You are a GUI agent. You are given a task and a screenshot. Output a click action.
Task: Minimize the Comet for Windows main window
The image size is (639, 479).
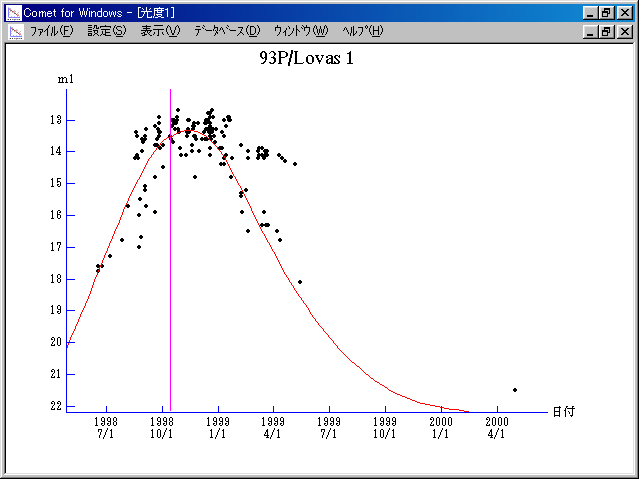click(x=590, y=12)
